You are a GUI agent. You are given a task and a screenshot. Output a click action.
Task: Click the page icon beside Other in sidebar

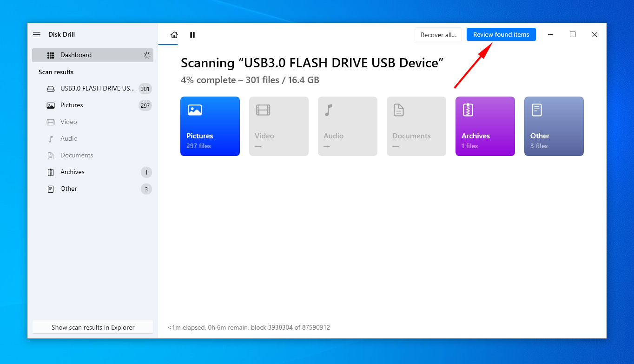(51, 189)
